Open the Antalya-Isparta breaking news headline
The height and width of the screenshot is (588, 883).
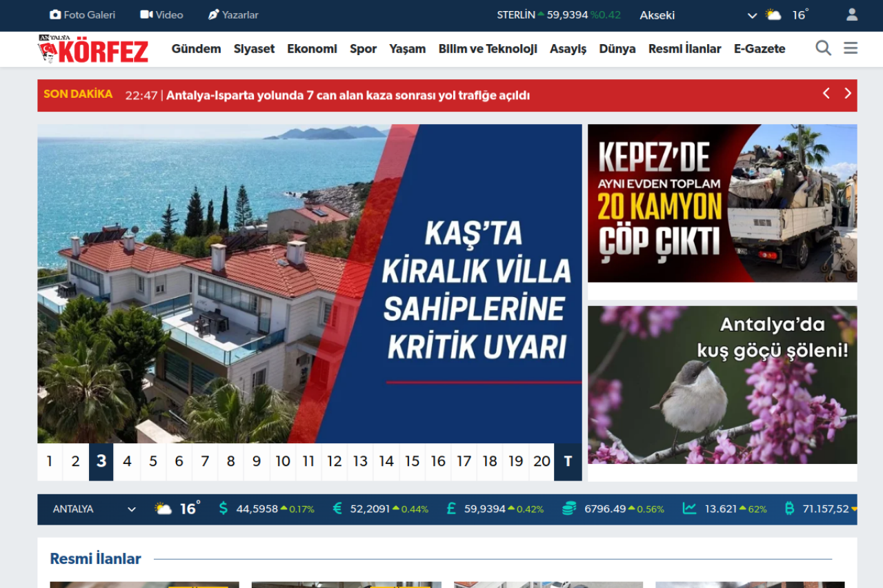point(348,96)
